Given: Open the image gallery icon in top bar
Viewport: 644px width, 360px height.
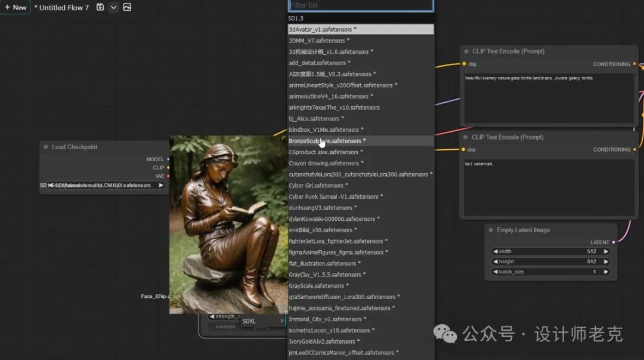Looking at the screenshot, I should coord(127,7).
